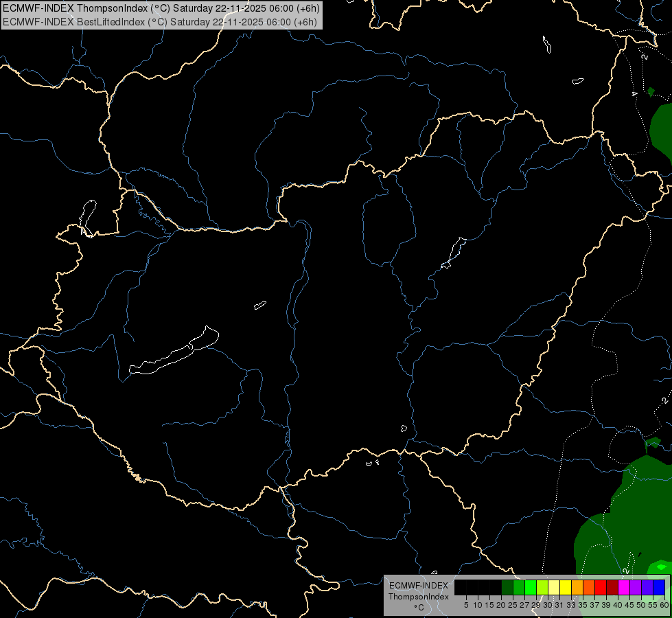
Task: Click the pale yellow 30–31 legend swatch
Action: 554,588
